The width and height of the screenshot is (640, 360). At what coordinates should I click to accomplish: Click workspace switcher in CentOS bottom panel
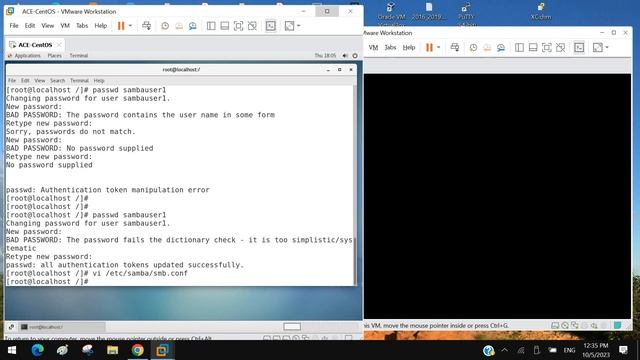coord(292,327)
